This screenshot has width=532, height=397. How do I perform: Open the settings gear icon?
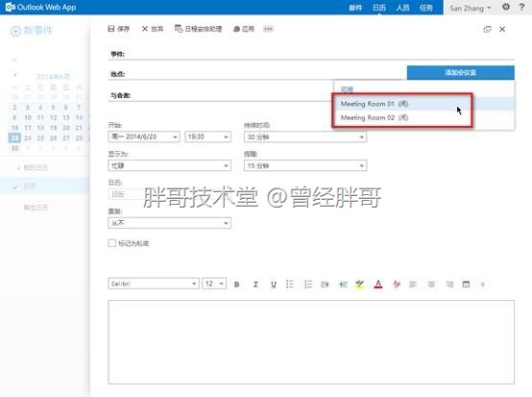506,7
